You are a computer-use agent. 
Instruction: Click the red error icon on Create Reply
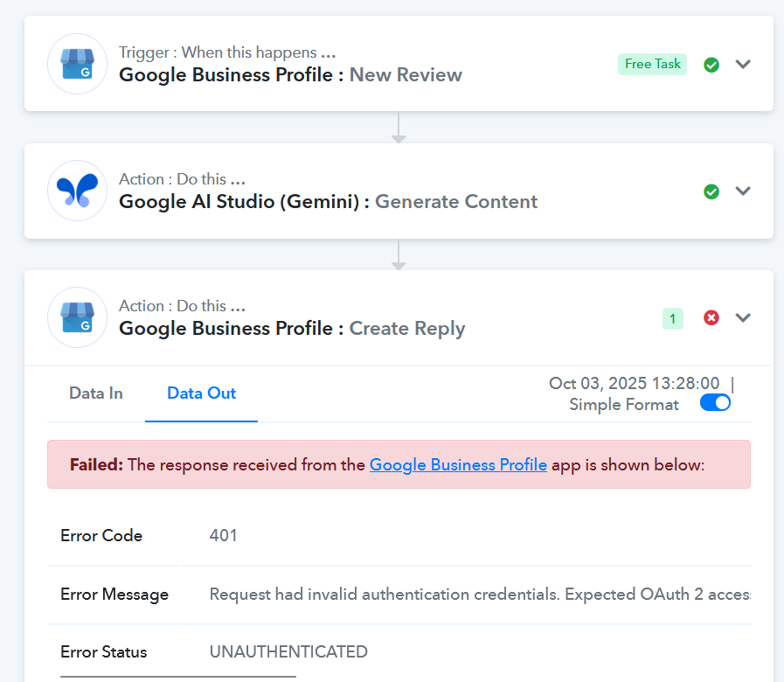pos(711,318)
